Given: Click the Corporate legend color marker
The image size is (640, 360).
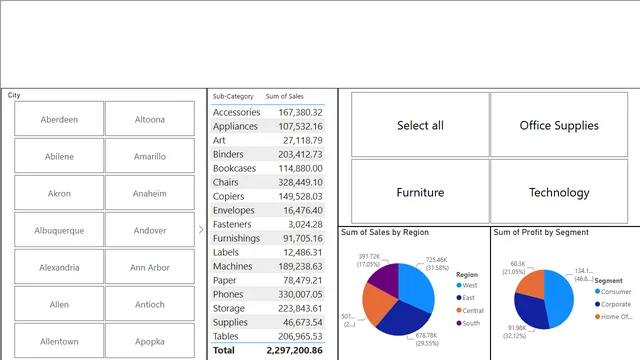Looking at the screenshot, I should [x=598, y=304].
